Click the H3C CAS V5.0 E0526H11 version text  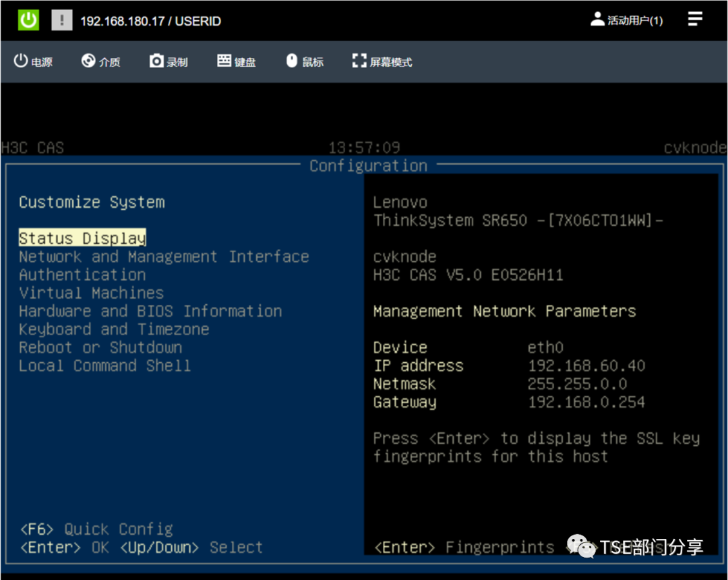click(x=468, y=274)
